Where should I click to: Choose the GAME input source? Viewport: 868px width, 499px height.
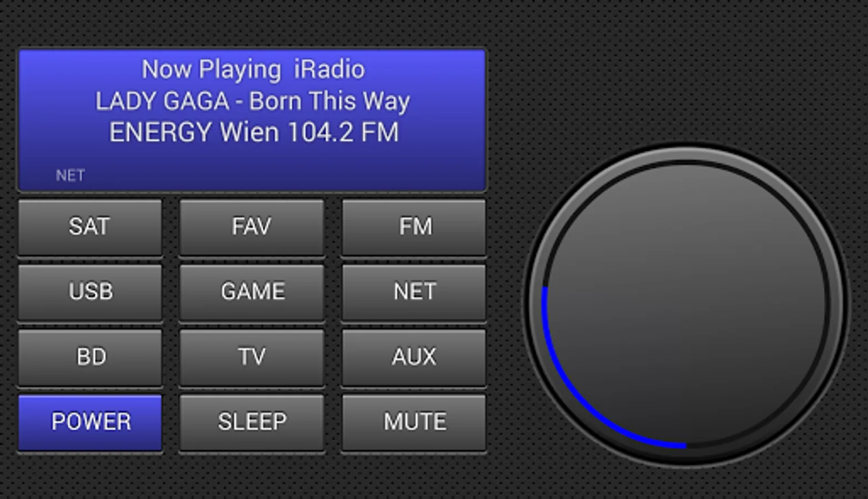coord(252,292)
